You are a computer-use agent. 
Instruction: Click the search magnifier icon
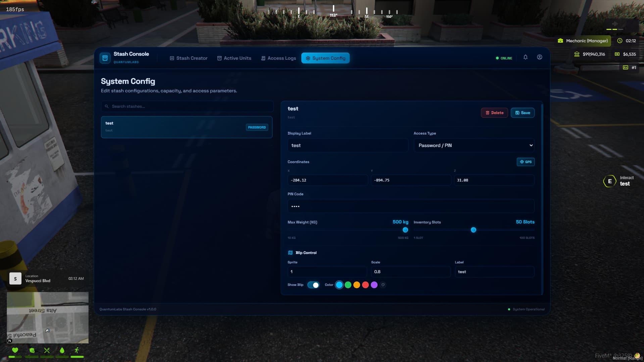tap(107, 106)
